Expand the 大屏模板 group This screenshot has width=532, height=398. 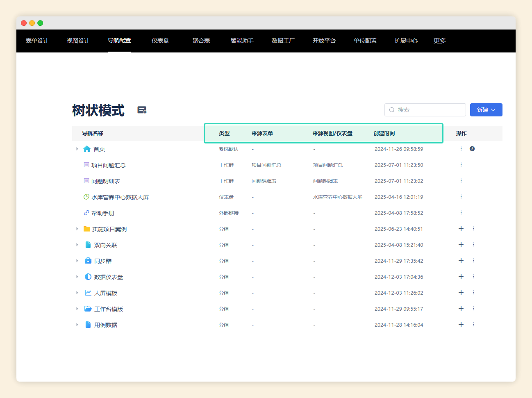coord(77,293)
